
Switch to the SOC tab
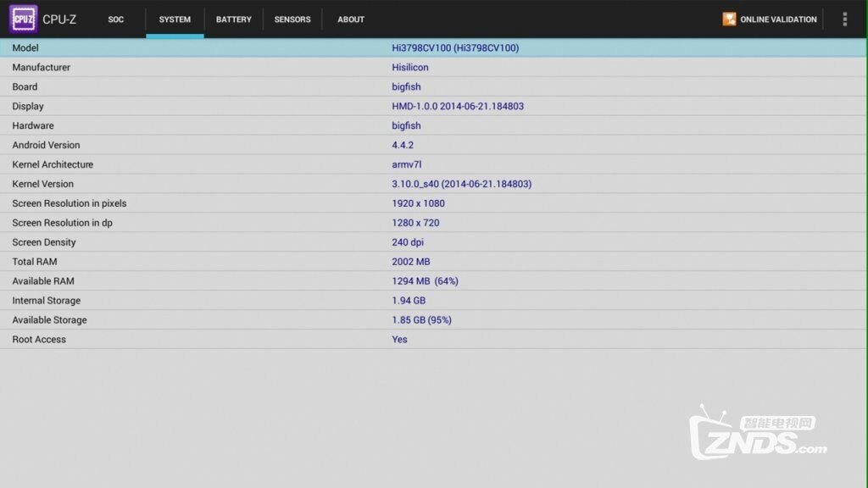(116, 19)
